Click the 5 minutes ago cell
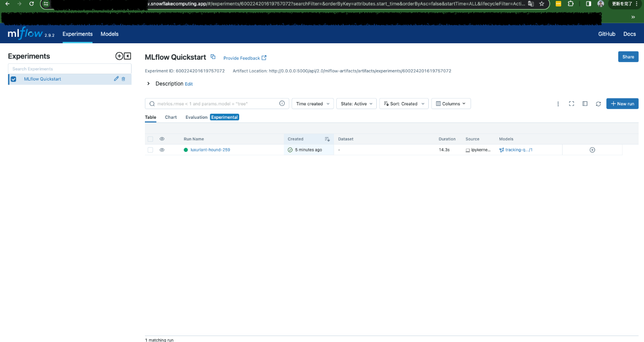The image size is (644, 342). point(309,150)
